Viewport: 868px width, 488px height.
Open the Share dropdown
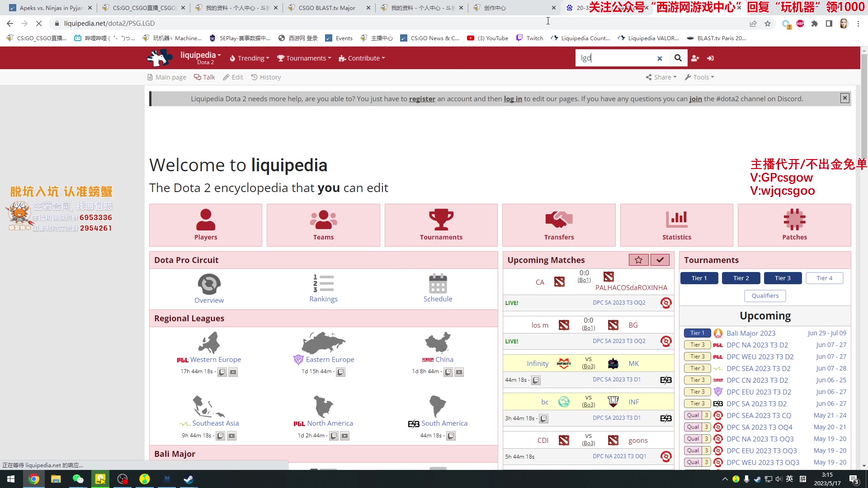661,77
